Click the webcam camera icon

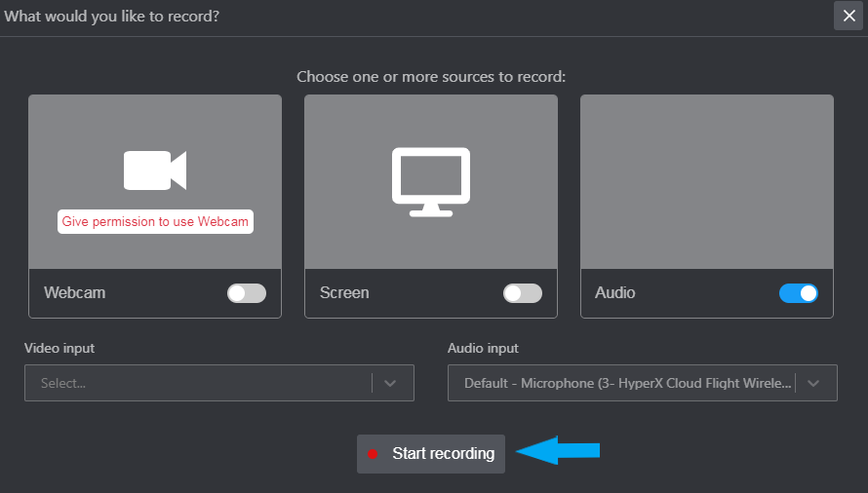click(155, 171)
